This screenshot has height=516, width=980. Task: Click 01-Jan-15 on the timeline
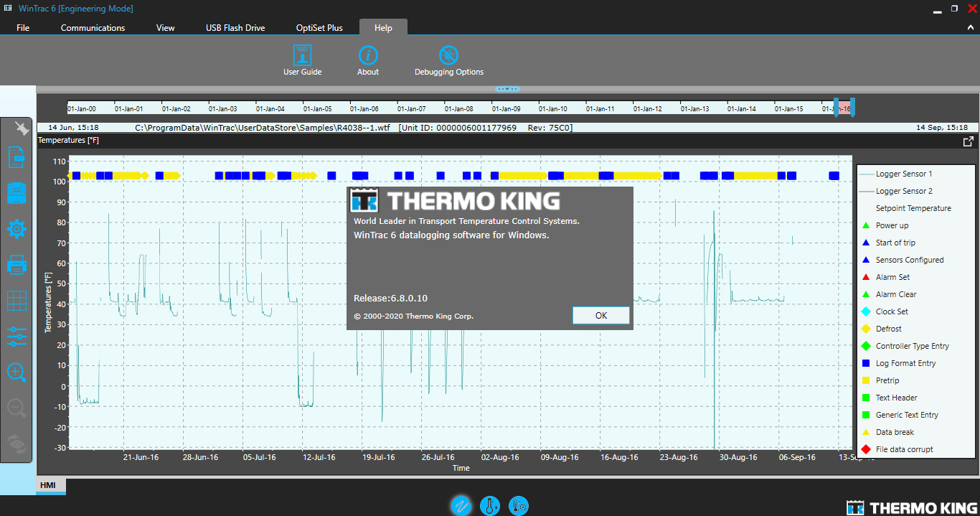(789, 109)
